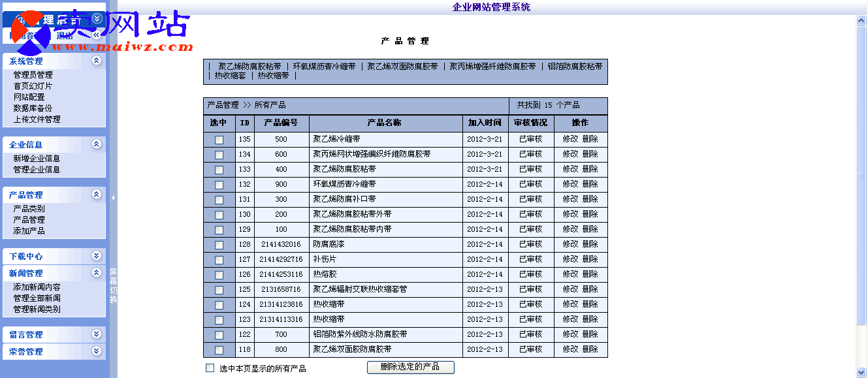Screen dimensions: 868x378
Task: Click the 审核情况 column header
Action: pyautogui.click(x=531, y=123)
